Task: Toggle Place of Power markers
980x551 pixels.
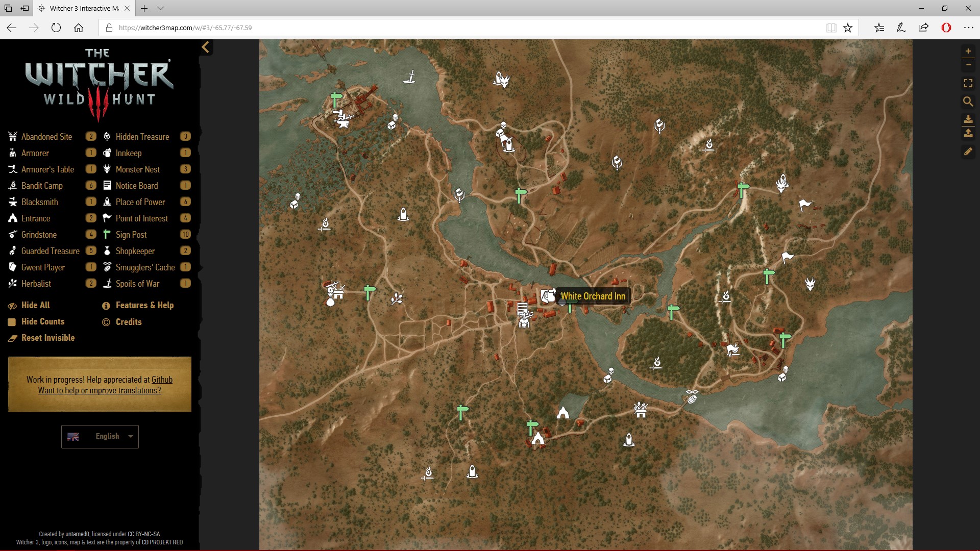Action: (x=140, y=202)
